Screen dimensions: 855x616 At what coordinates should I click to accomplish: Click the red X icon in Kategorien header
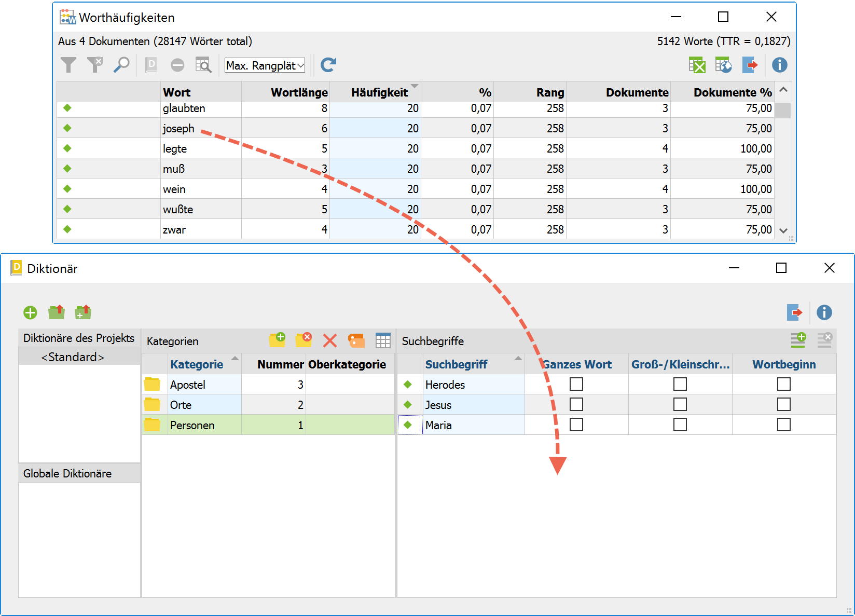coord(330,340)
